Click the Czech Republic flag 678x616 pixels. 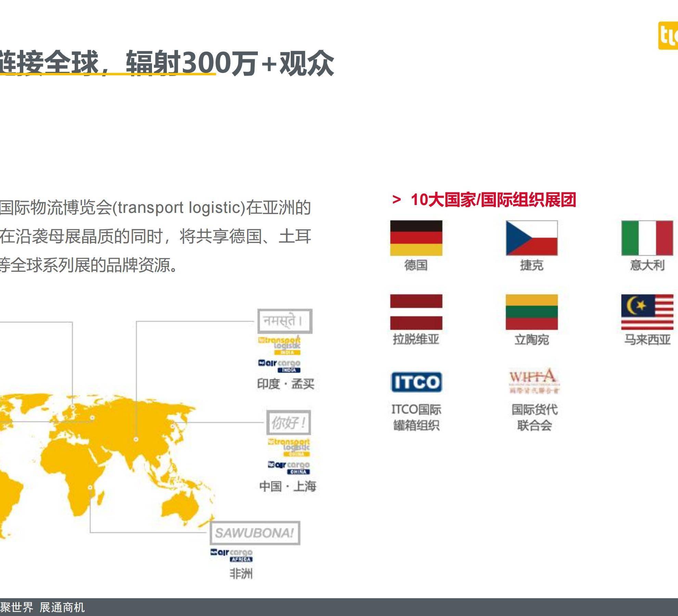[x=532, y=238]
